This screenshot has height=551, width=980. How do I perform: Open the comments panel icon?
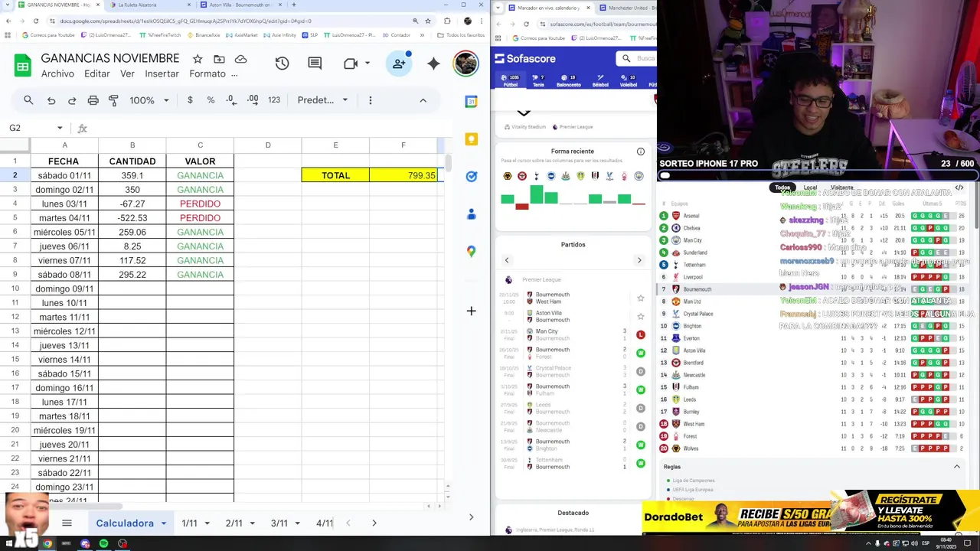click(315, 64)
